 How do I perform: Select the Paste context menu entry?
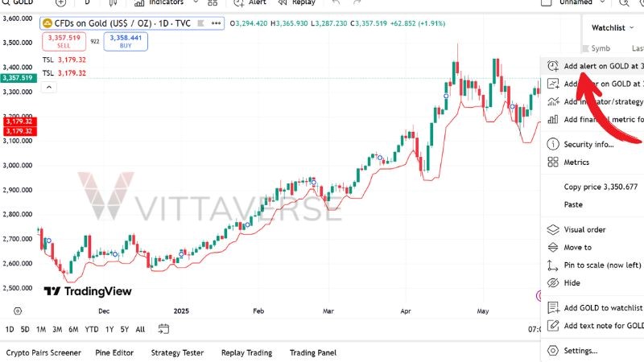(573, 204)
